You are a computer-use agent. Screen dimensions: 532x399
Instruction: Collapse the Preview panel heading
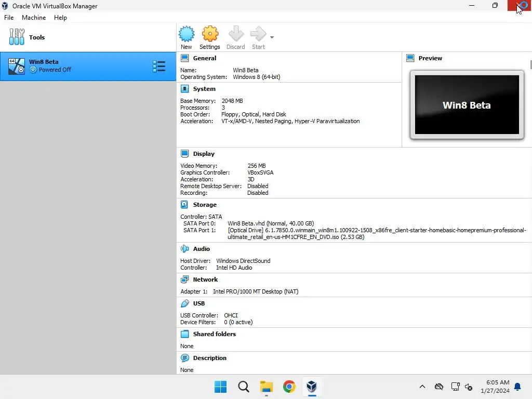click(x=430, y=58)
